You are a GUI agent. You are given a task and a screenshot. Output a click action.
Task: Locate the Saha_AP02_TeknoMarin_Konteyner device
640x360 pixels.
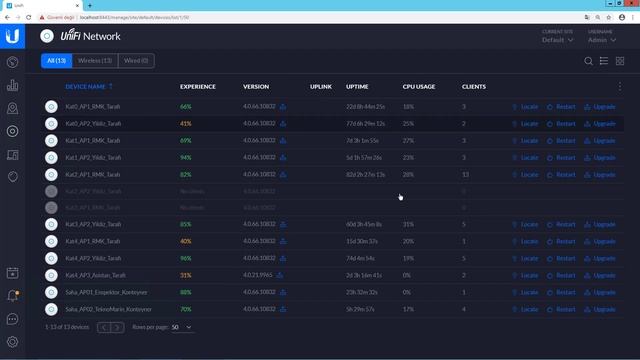click(x=525, y=309)
